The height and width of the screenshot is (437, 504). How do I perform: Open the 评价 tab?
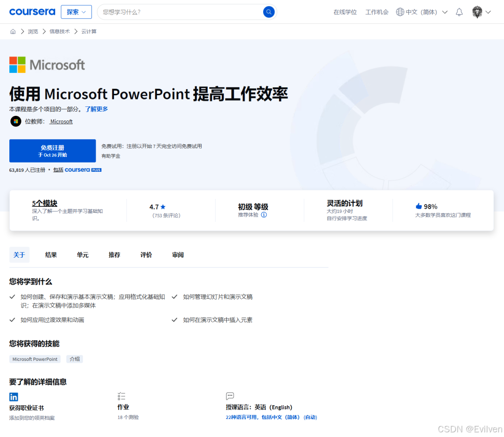point(146,254)
